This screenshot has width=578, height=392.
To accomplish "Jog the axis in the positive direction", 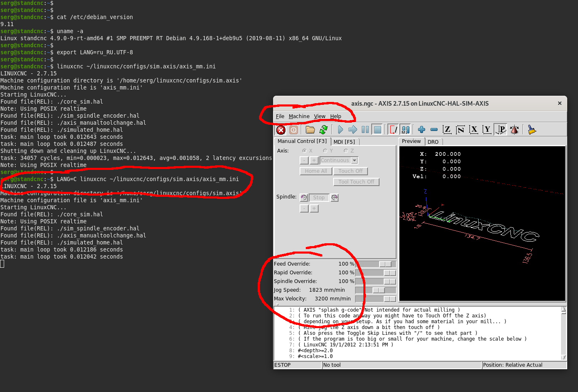I will 314,160.
